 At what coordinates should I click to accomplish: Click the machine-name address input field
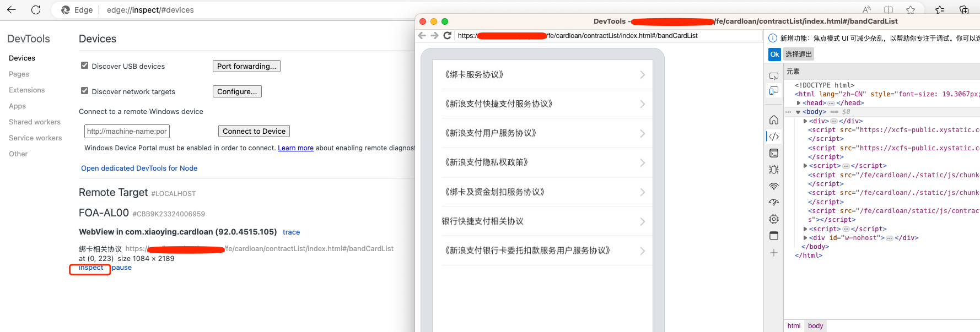(127, 132)
